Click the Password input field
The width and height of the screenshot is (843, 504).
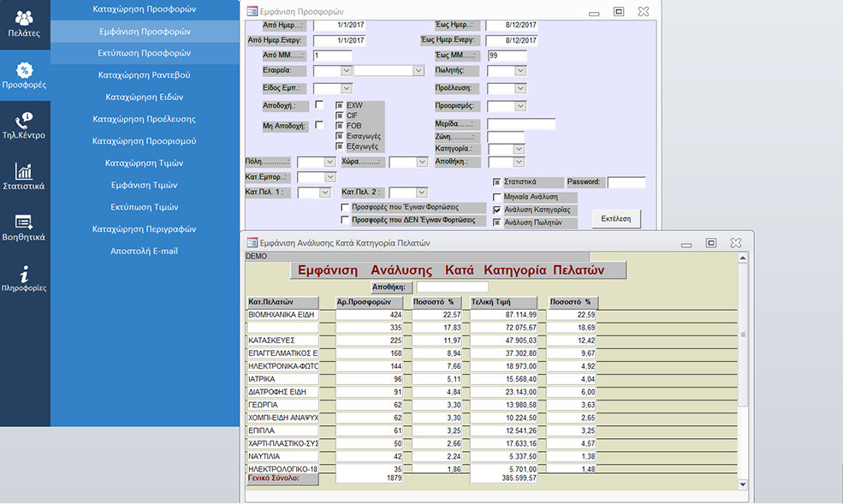click(626, 182)
